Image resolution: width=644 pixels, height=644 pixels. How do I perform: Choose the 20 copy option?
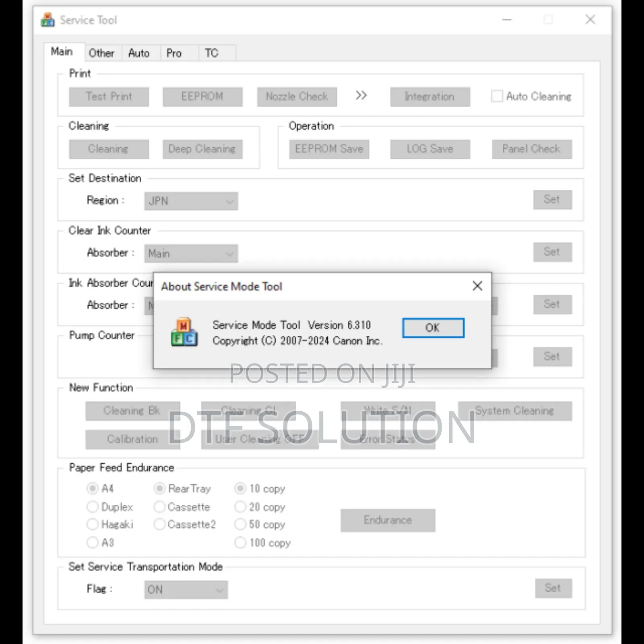point(240,506)
